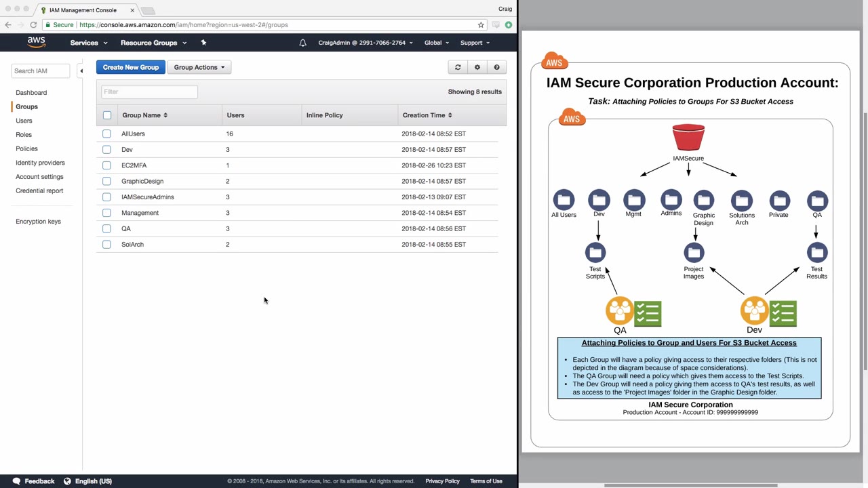Open the English (US) language selector

point(94,481)
